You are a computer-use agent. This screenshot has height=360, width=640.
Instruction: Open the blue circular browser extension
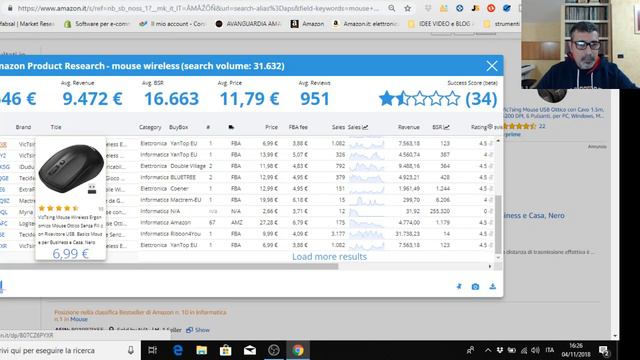pyautogui.click(x=459, y=8)
